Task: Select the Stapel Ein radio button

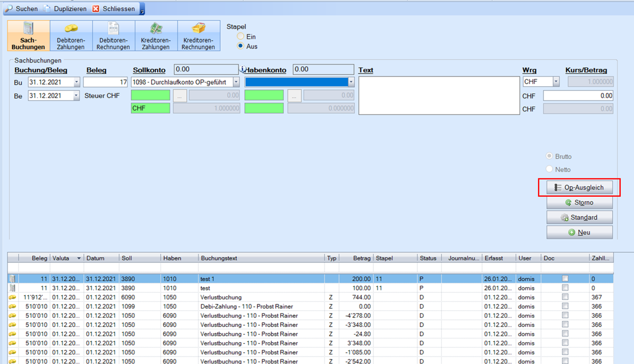Action: pos(241,37)
